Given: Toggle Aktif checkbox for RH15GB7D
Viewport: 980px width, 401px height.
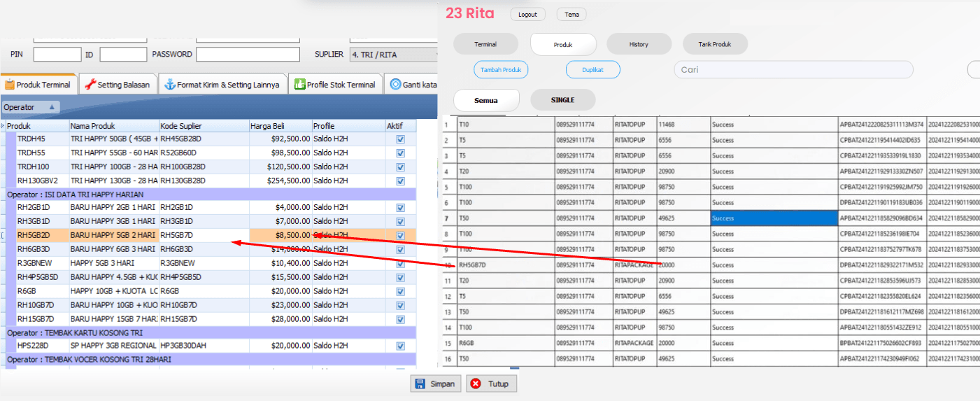Looking at the screenshot, I should [x=400, y=318].
